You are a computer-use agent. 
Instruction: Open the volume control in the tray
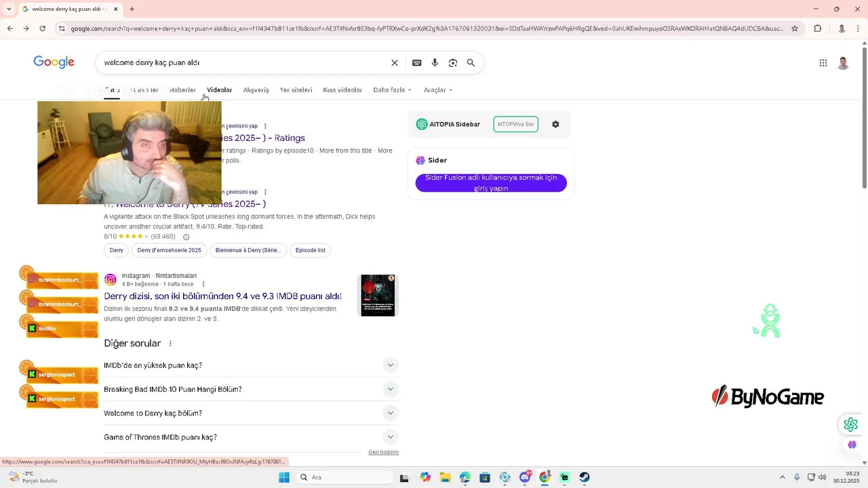coord(822,477)
